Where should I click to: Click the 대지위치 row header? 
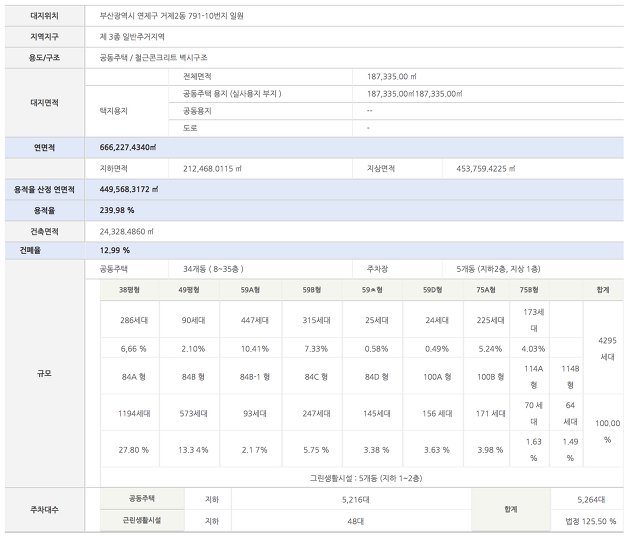pos(44,16)
